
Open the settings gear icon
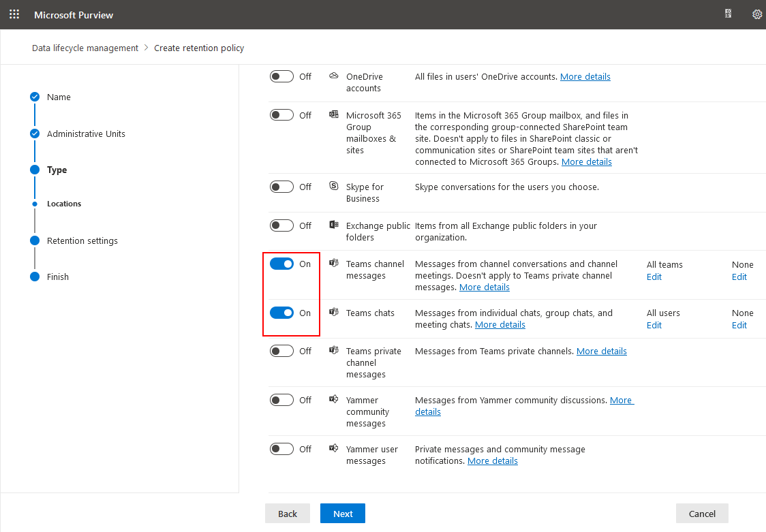coord(756,14)
